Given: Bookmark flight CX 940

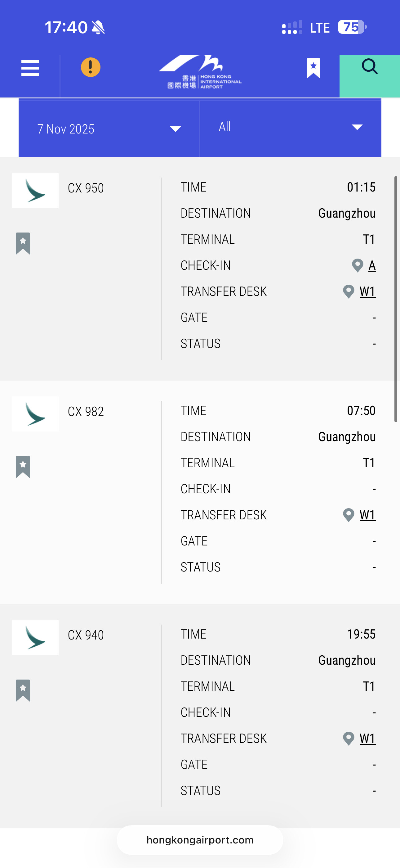Looking at the screenshot, I should [23, 690].
